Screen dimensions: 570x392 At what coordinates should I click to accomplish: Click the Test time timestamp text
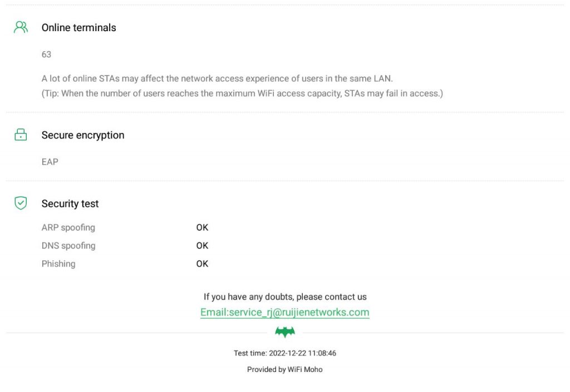pos(285,353)
